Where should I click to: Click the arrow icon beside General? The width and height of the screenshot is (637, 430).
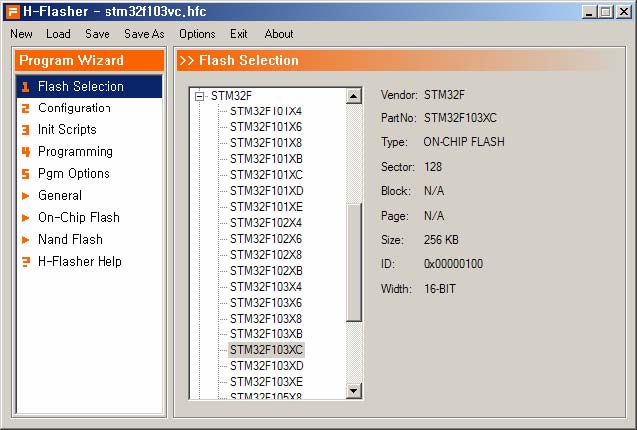26,195
